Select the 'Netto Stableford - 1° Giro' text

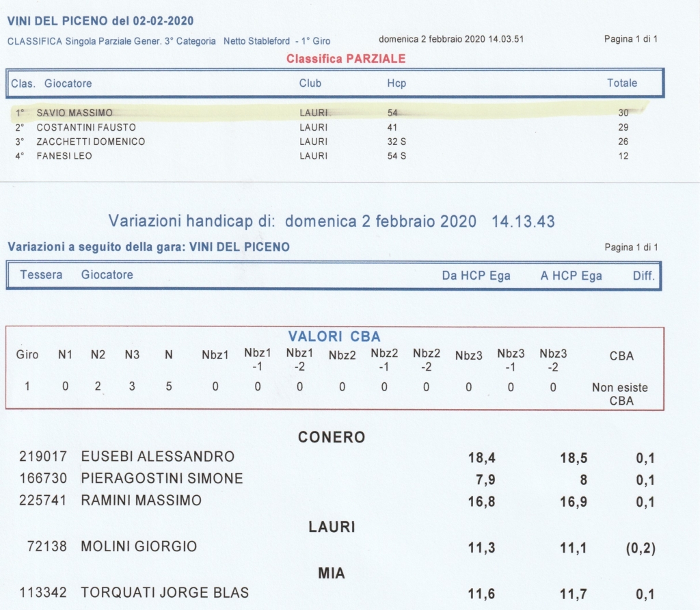277,41
